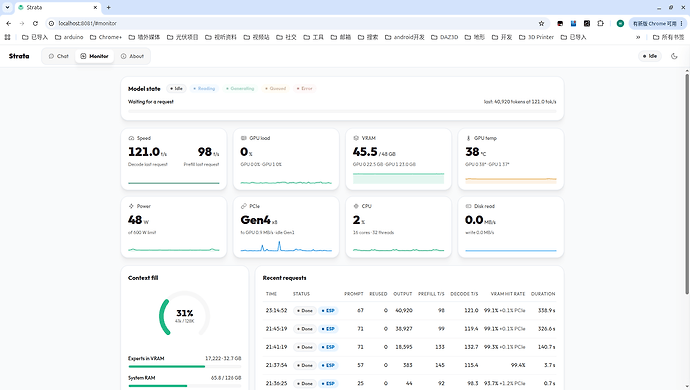Click the Experts in VRAM progress bar
The image size is (690, 390).
click(184, 366)
